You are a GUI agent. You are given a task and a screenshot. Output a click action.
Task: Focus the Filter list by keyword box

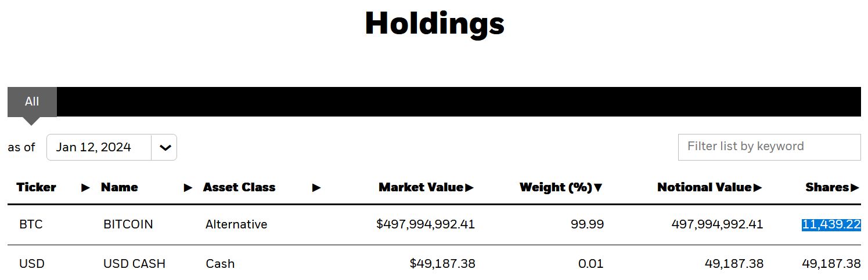point(769,147)
